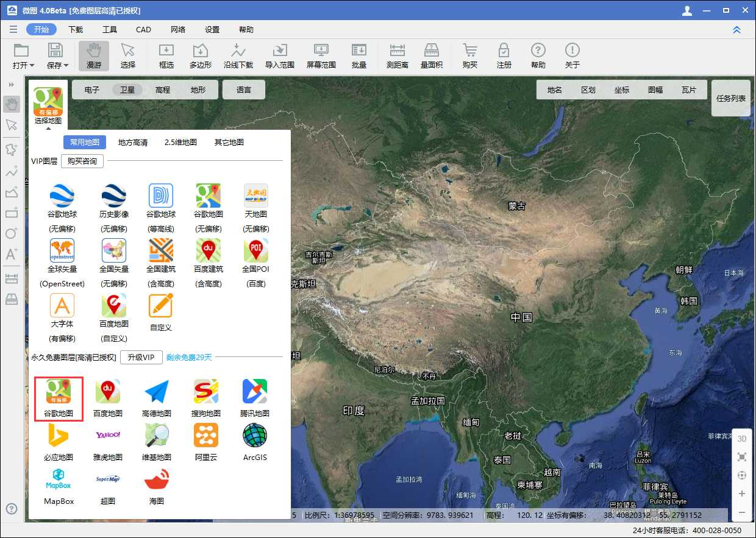Screen dimensions: 756x538
Task: Choose the 多边形 polygon download tool
Action: click(x=201, y=56)
